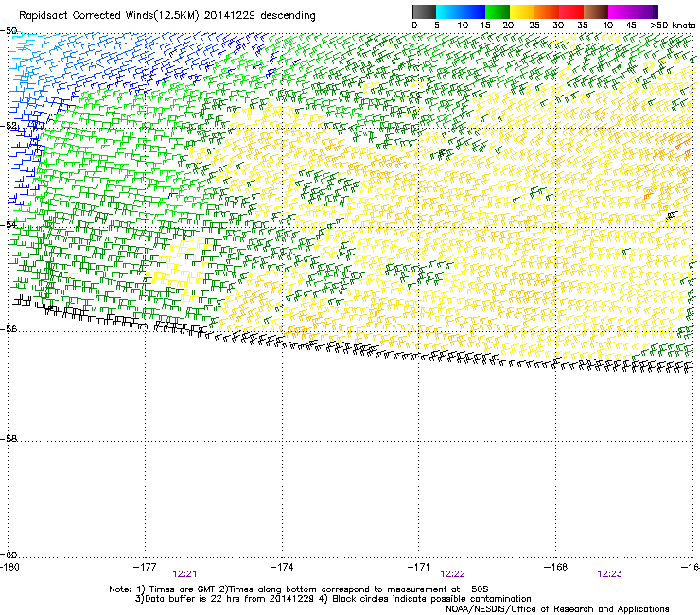Click the '-54' latitude axis label
The height and width of the screenshot is (615, 700).
click(9, 224)
